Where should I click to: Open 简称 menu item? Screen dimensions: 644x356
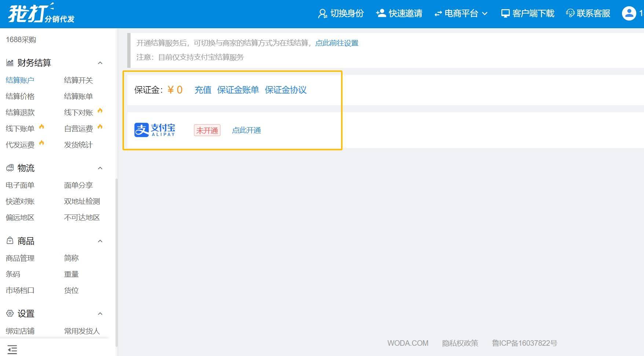pos(71,258)
